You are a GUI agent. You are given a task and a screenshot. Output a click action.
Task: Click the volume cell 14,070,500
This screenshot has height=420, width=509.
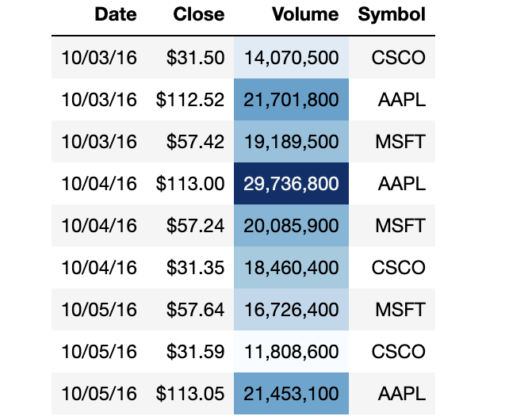click(x=292, y=58)
